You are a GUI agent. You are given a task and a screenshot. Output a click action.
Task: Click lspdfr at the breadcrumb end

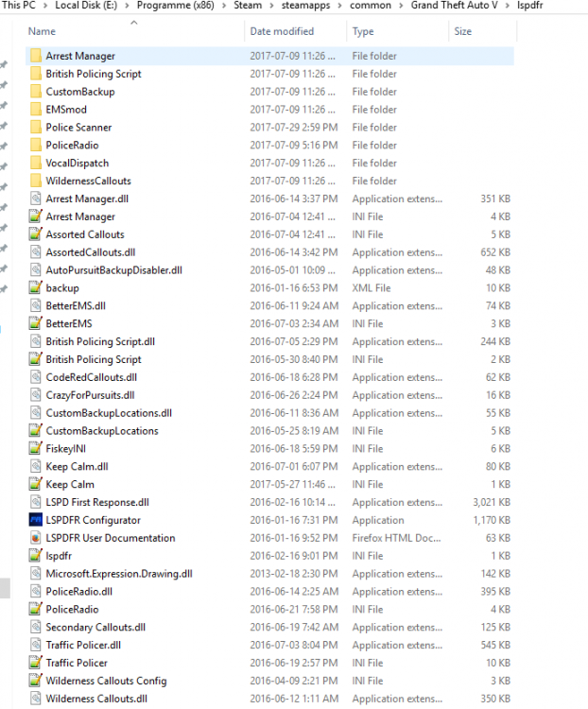[530, 6]
